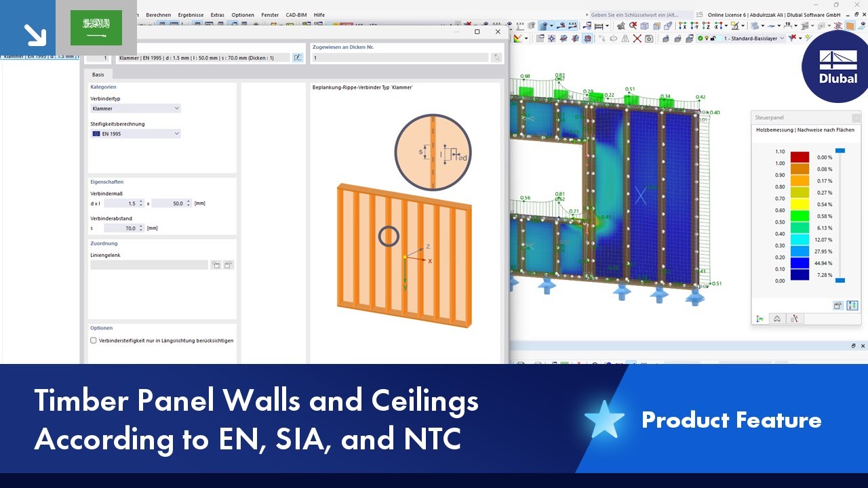
Task: Click the search options icon beside keyword field
Action: click(699, 14)
